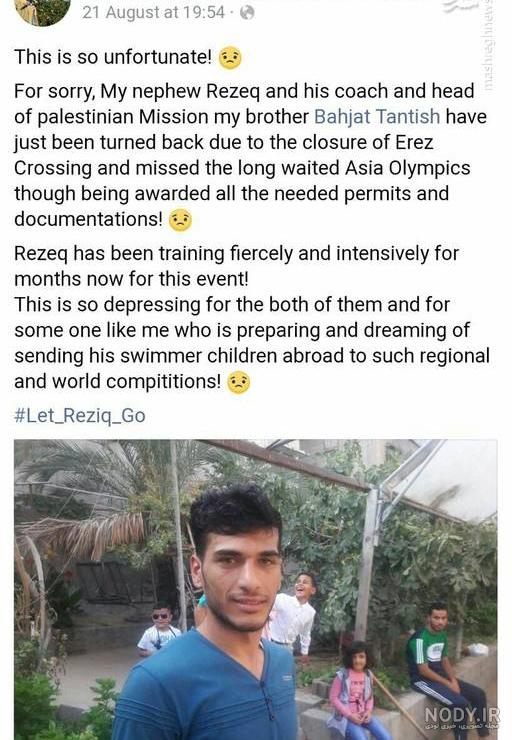Image resolution: width=512 pixels, height=740 pixels.
Task: Open the poster's profile picture avatar
Action: point(43,9)
